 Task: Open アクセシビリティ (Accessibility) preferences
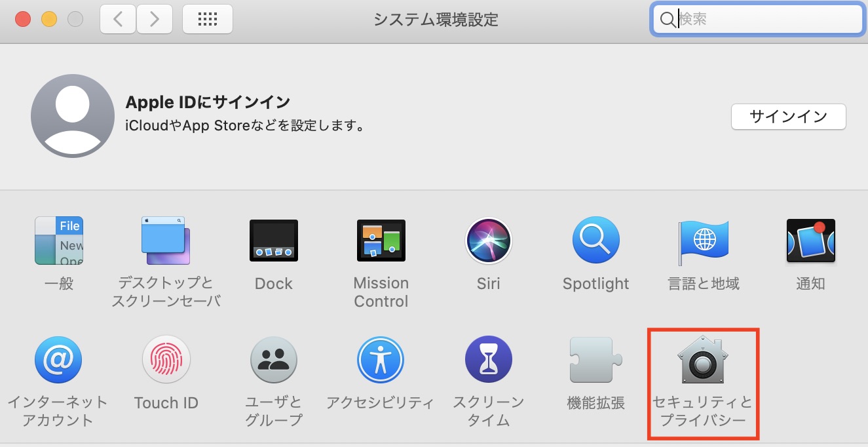point(381,360)
